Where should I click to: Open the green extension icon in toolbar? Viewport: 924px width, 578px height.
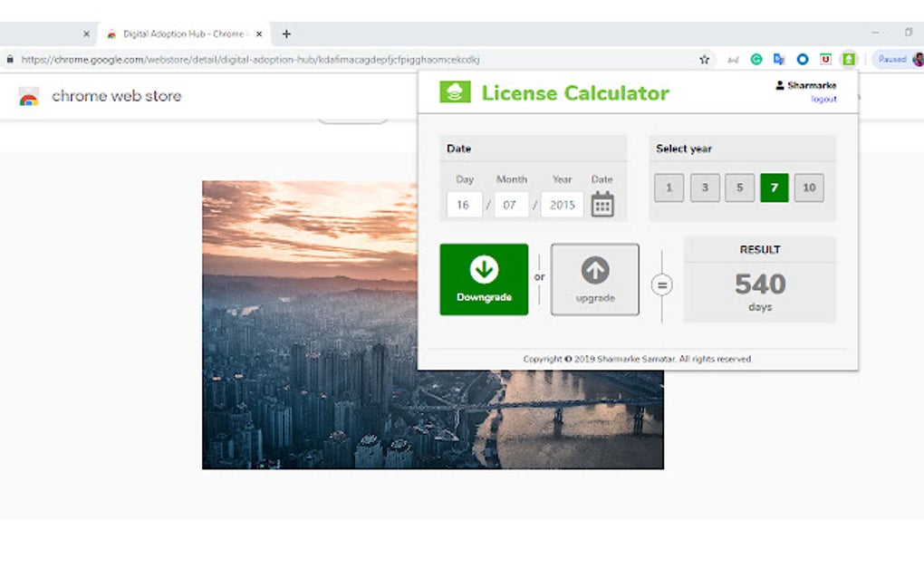click(848, 58)
